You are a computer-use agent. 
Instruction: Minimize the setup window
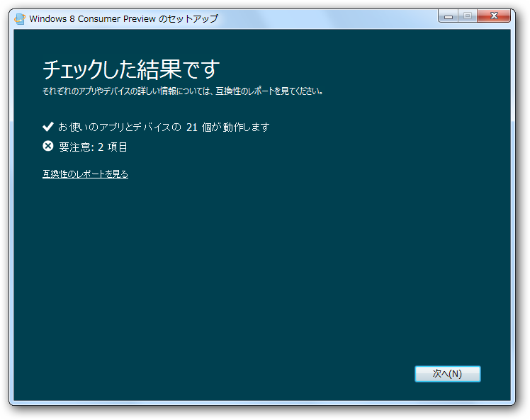[x=449, y=16]
